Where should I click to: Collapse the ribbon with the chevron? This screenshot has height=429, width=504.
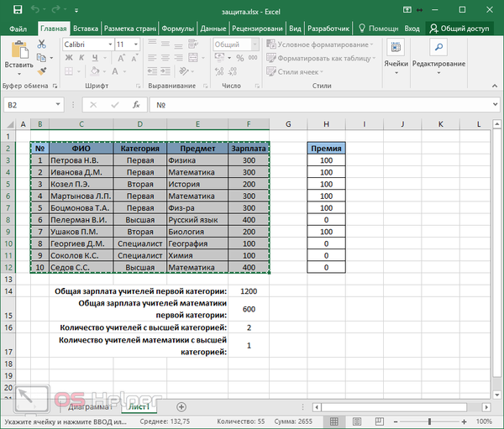point(495,86)
